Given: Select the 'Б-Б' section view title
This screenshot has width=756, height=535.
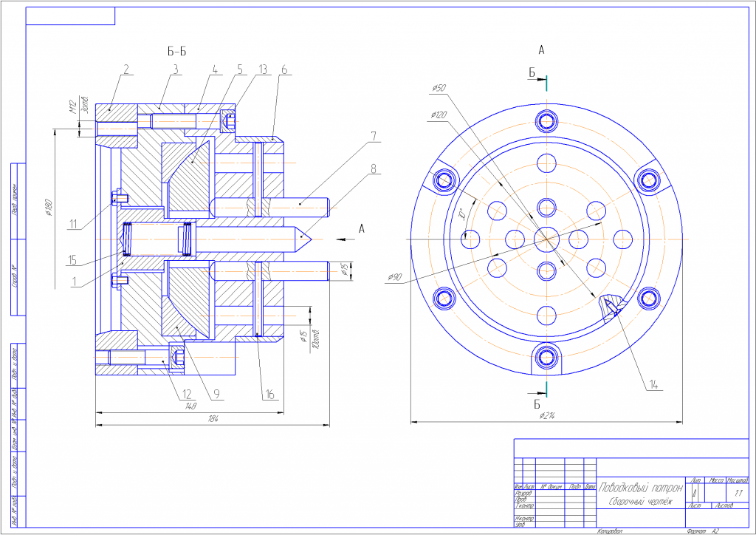Looking at the screenshot, I should [x=176, y=51].
